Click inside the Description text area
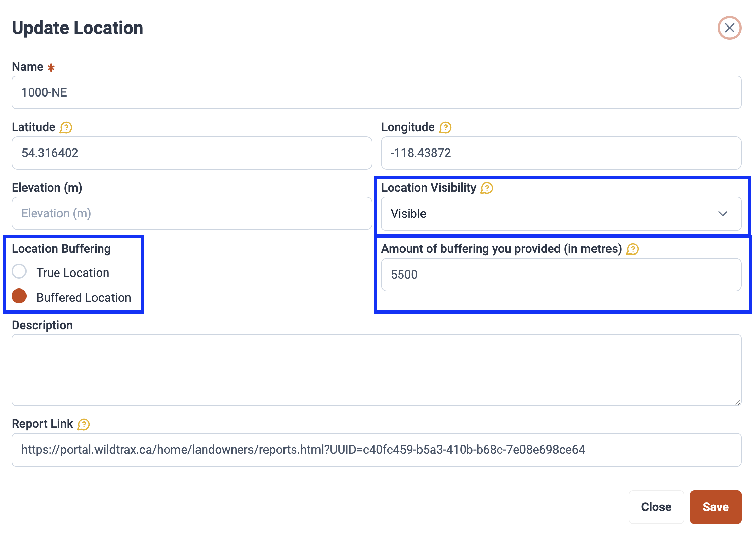Viewport: 756px width, 543px height. point(376,370)
